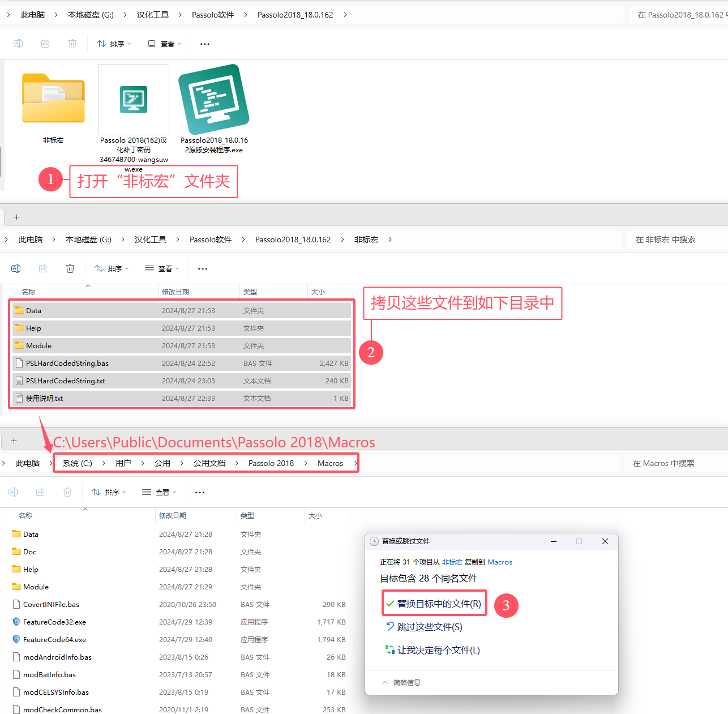The width and height of the screenshot is (728, 714).
Task: Open the 查看 view dropdown in the top window
Action: tap(165, 44)
